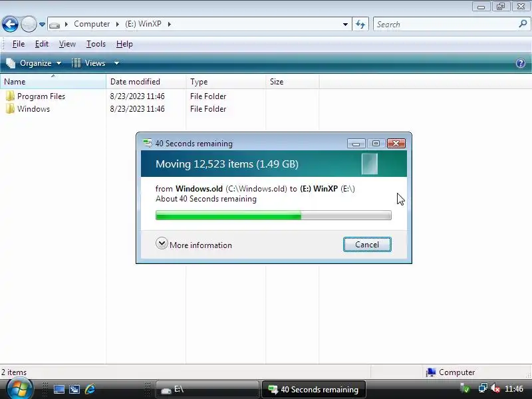The width and height of the screenshot is (532, 399).
Task: Sort by Type column header
Action: pyautogui.click(x=226, y=82)
